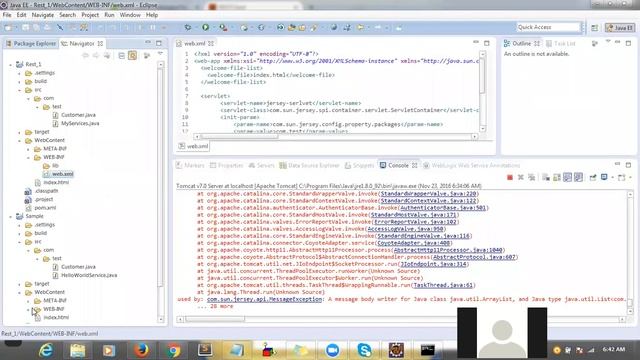Maximize the Console view panel

tap(628, 165)
